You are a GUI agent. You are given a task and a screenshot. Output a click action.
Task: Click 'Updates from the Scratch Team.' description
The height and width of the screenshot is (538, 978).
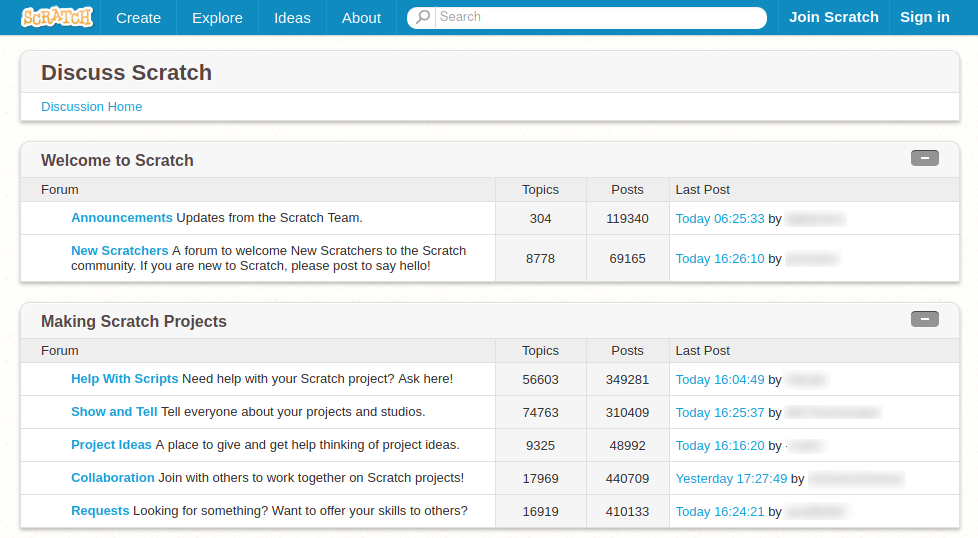269,218
